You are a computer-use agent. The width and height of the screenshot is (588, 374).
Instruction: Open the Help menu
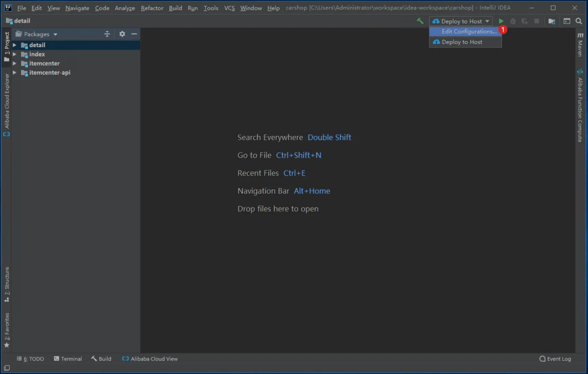pyautogui.click(x=273, y=8)
